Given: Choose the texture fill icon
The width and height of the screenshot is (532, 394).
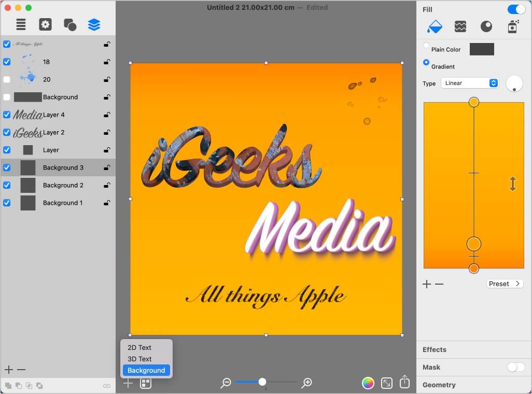Looking at the screenshot, I should pyautogui.click(x=460, y=26).
